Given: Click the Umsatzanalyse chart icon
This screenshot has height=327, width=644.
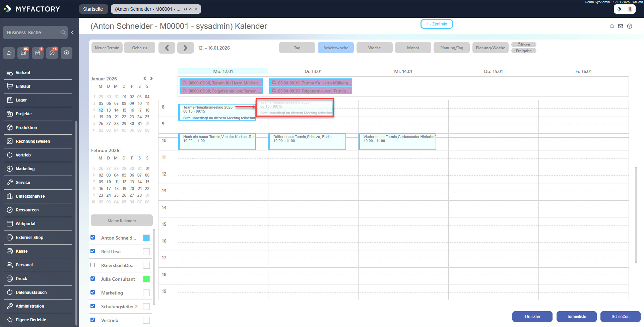Looking at the screenshot, I should [10, 196].
